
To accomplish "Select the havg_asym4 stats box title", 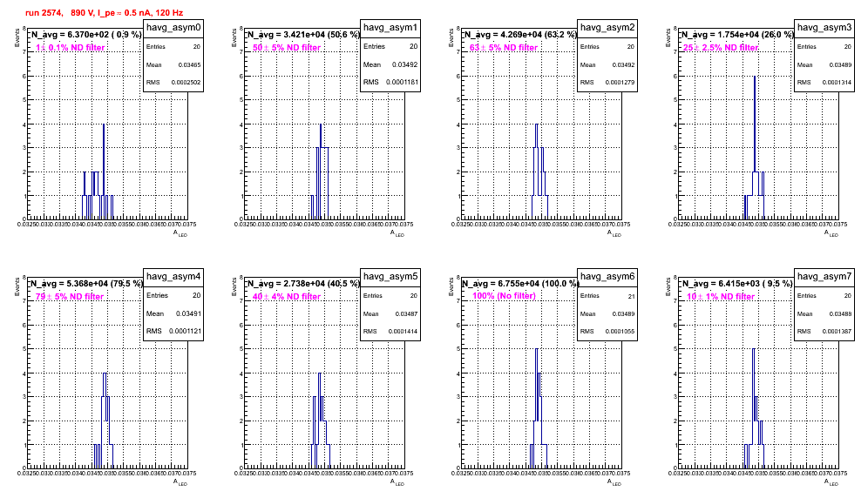I will [173, 277].
